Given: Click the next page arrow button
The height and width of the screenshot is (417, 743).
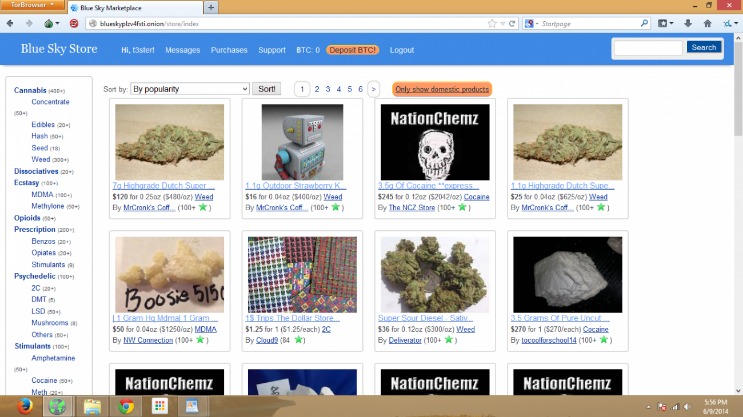Looking at the screenshot, I should coord(373,89).
